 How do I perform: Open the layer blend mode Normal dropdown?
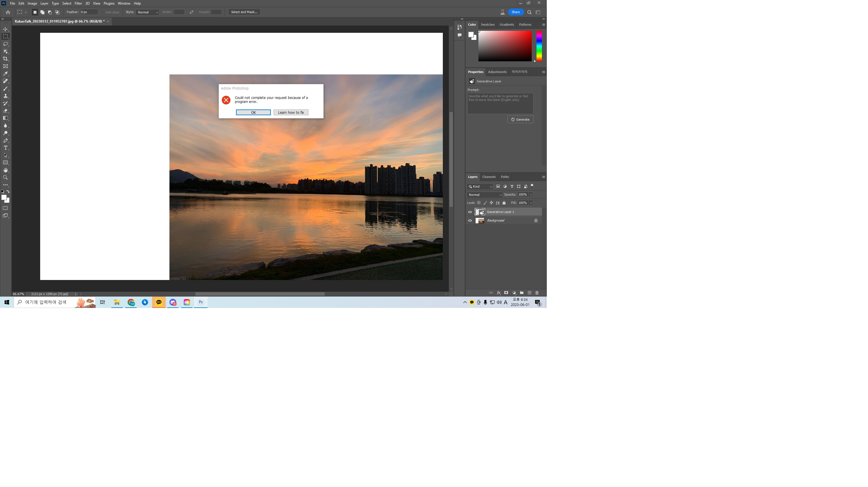[484, 195]
